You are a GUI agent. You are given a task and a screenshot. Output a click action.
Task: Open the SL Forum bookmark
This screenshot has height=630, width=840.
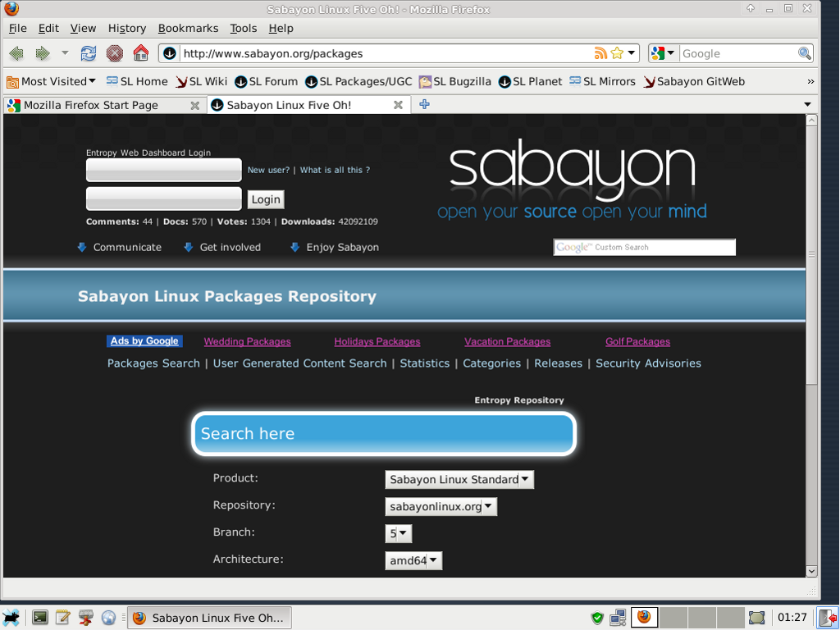(267, 81)
